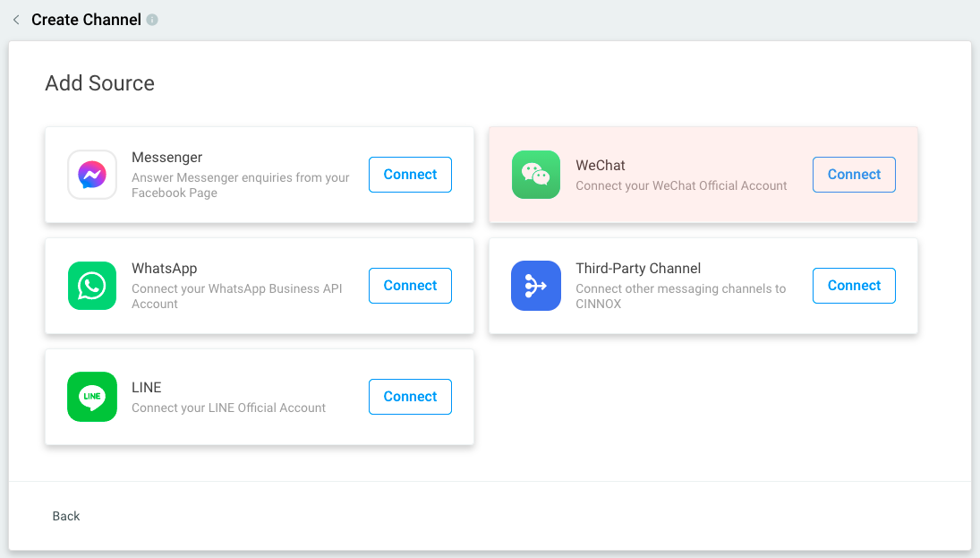Click 'Connect your WhatsApp Business API Account' description

[237, 296]
